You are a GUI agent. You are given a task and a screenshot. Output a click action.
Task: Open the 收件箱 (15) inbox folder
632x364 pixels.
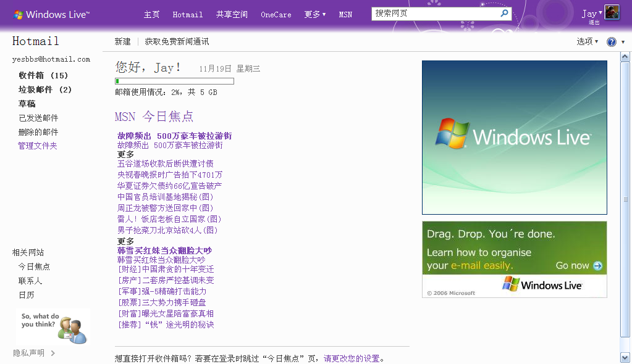click(43, 75)
